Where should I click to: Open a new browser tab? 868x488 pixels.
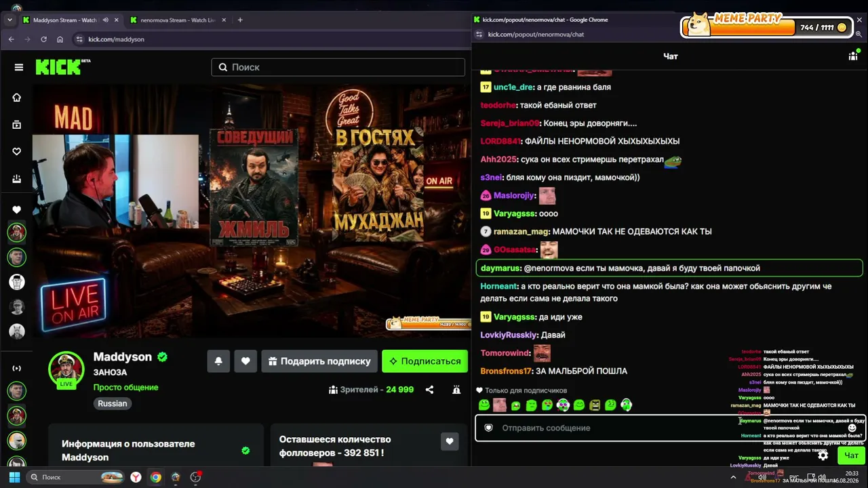(x=240, y=20)
